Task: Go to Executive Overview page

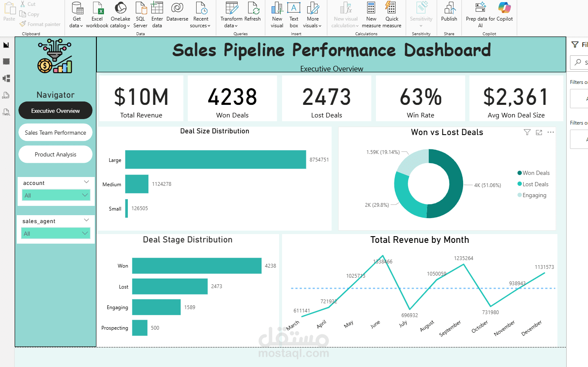Action: point(55,111)
